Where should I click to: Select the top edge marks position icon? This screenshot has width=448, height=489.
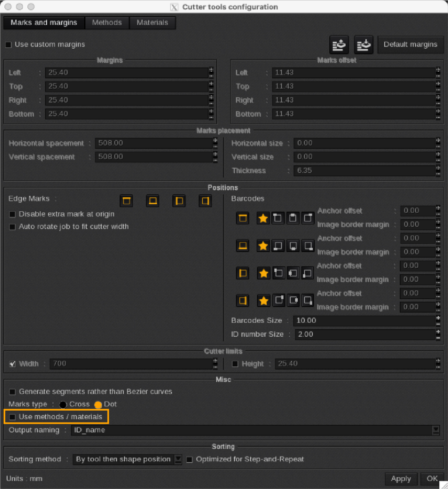126,201
